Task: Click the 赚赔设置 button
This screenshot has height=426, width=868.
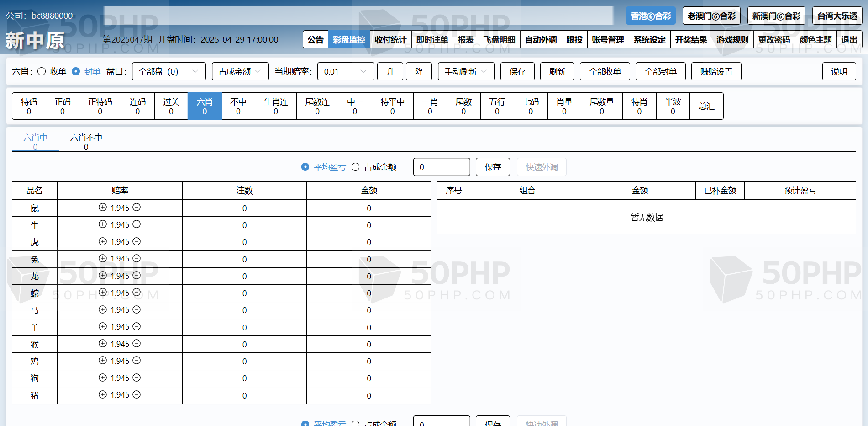Action: [716, 71]
